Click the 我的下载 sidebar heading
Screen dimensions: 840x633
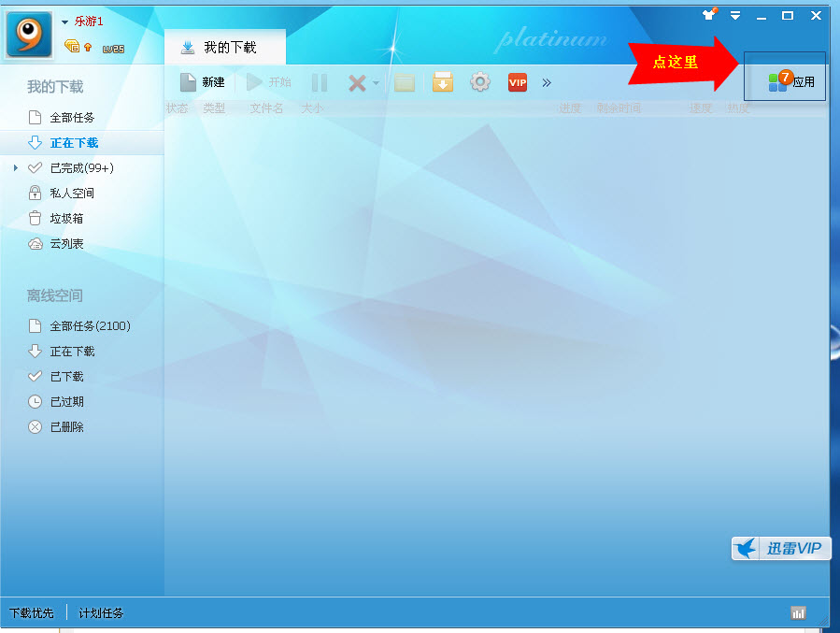pyautogui.click(x=55, y=87)
